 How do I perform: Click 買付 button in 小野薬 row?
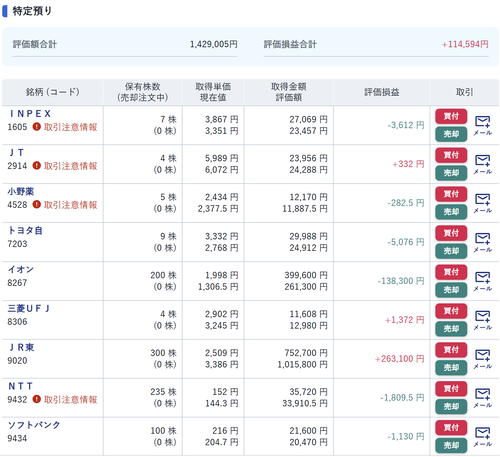pos(451,194)
